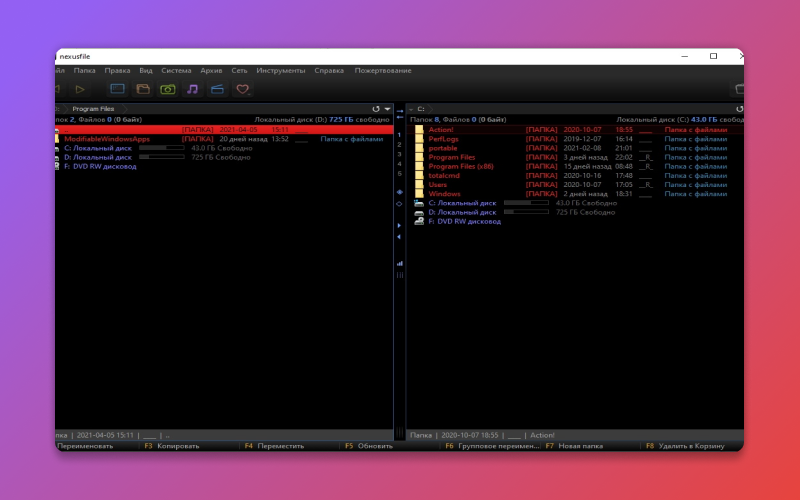Click the folder icon beside totalcmd
Screen dimensions: 800x500
419,176
